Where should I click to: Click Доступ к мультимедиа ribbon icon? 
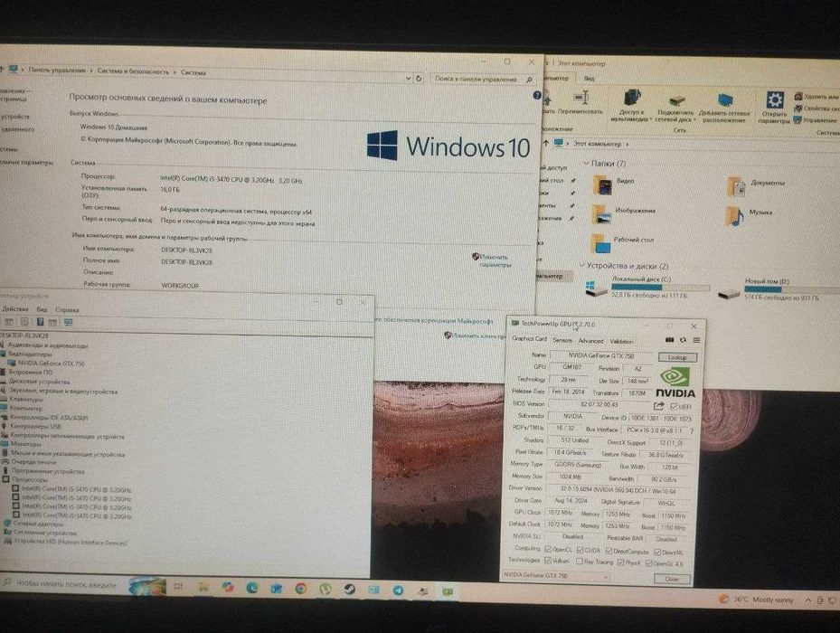632,106
